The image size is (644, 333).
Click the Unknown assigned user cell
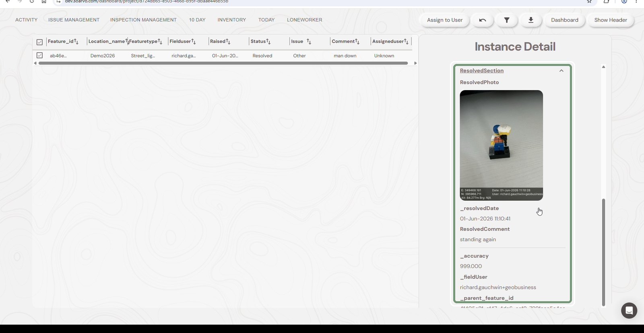coord(384,56)
